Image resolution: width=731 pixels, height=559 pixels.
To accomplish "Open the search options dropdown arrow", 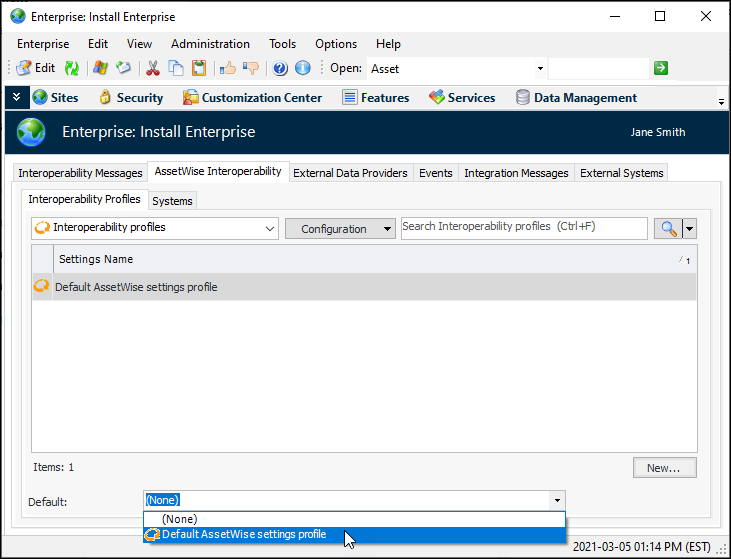I will point(690,228).
